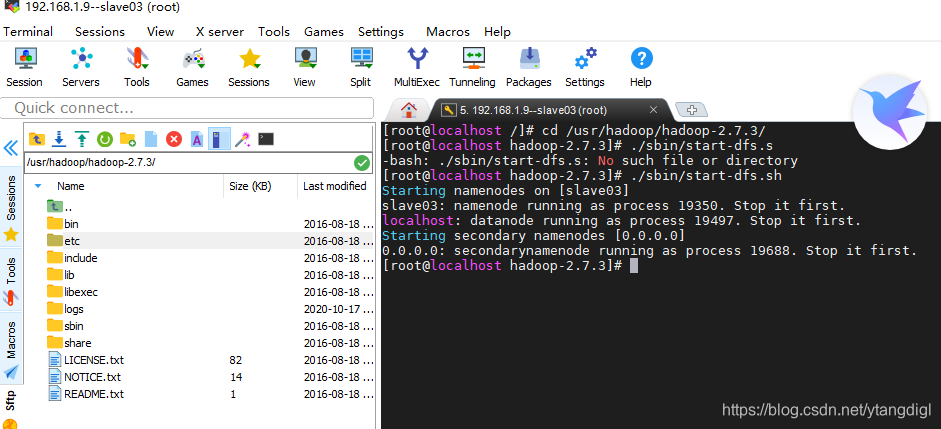Open the Games menu

323,32
